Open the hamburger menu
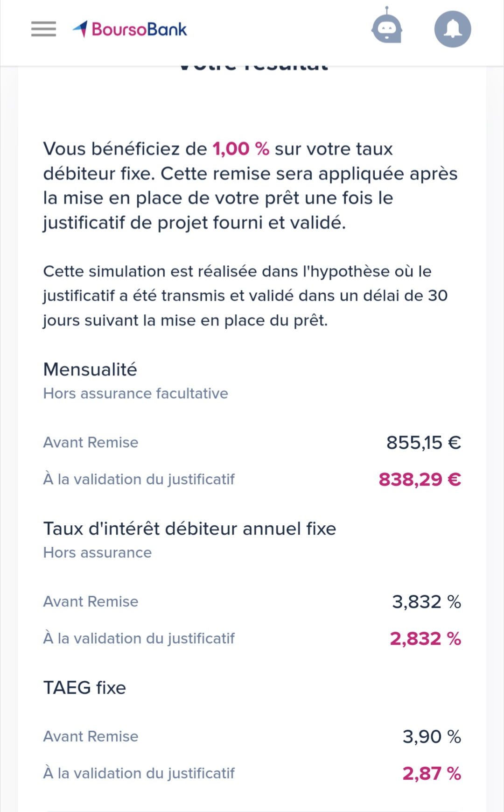Image resolution: width=504 pixels, height=812 pixels. pyautogui.click(x=43, y=29)
